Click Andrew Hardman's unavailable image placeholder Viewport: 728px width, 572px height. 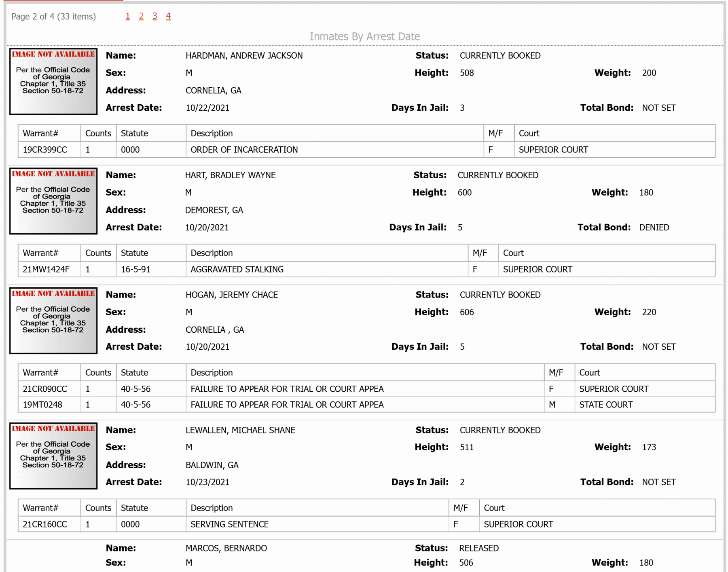point(53,81)
